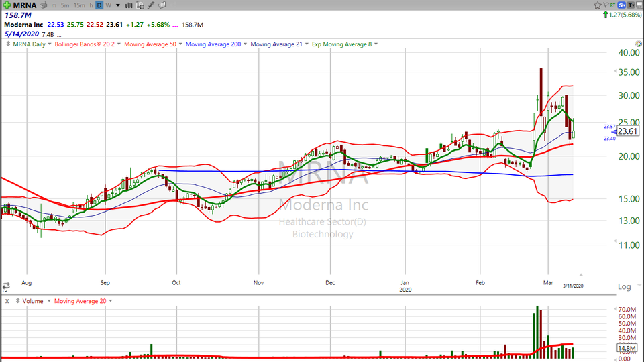Click the low price 22.52
The image size is (644, 362).
(95, 25)
